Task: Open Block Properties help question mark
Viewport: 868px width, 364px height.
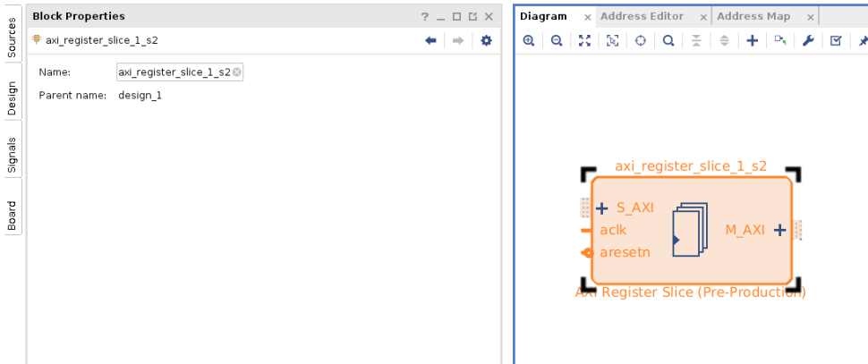Action: 425,16
